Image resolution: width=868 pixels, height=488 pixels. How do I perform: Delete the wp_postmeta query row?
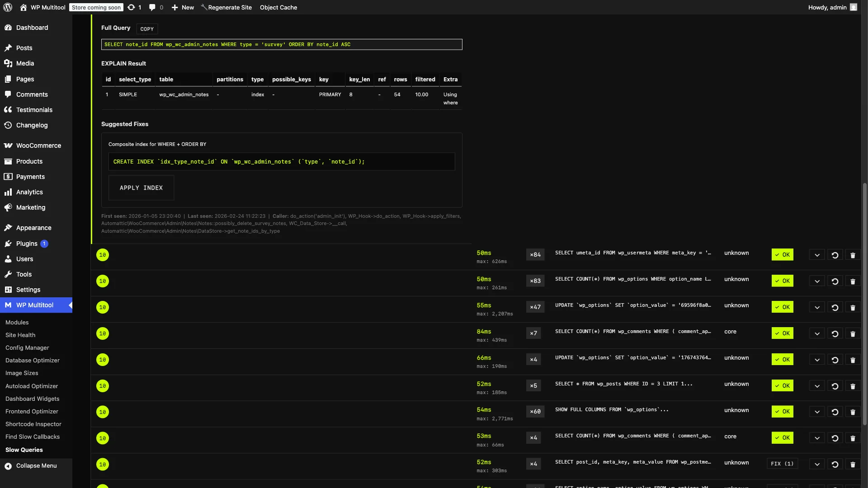point(853,465)
